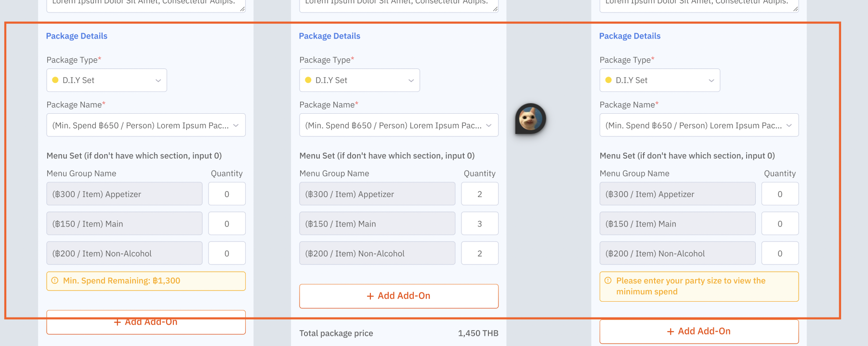Viewport: 868px width, 346px height.
Task: Click plus icon on middle Add Add-On button
Action: click(370, 296)
